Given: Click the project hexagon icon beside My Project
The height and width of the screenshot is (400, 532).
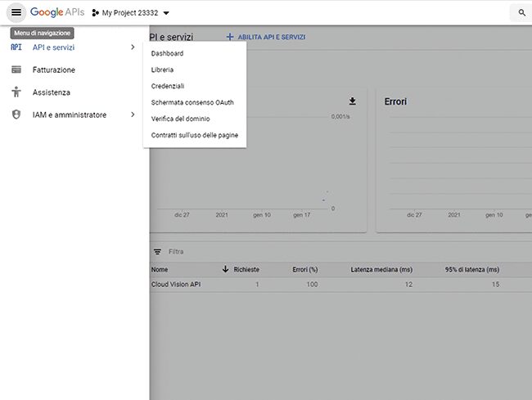Looking at the screenshot, I should pyautogui.click(x=95, y=13).
